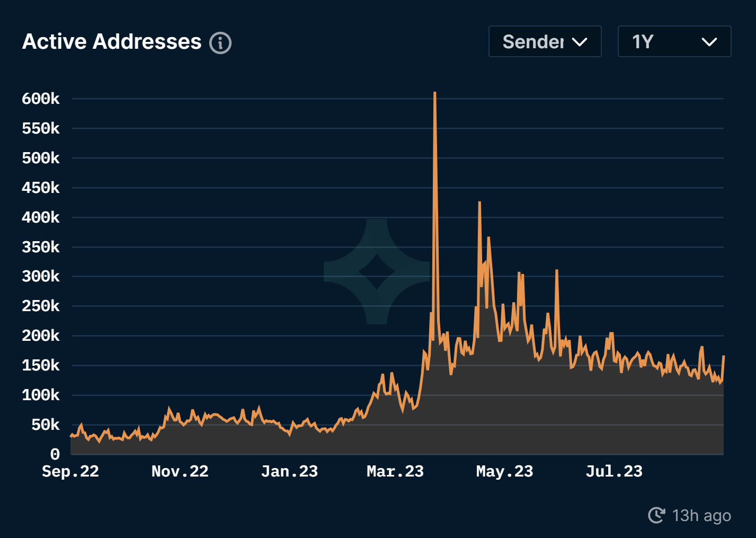Click the Jan.23 x-axis label
The width and height of the screenshot is (756, 538).
(290, 471)
